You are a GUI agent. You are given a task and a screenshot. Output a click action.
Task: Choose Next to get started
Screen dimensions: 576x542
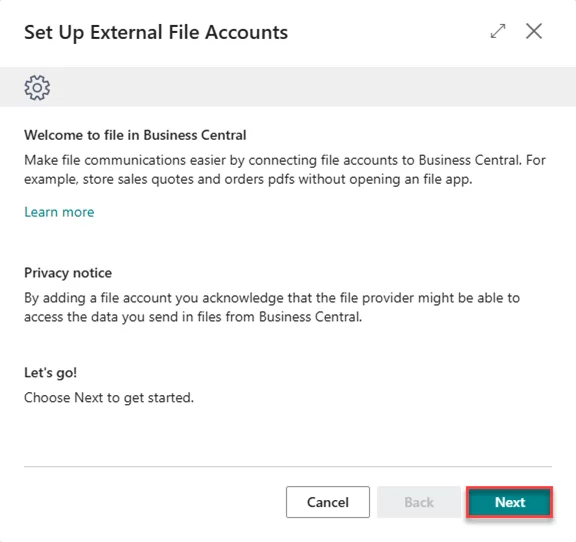coord(510,502)
